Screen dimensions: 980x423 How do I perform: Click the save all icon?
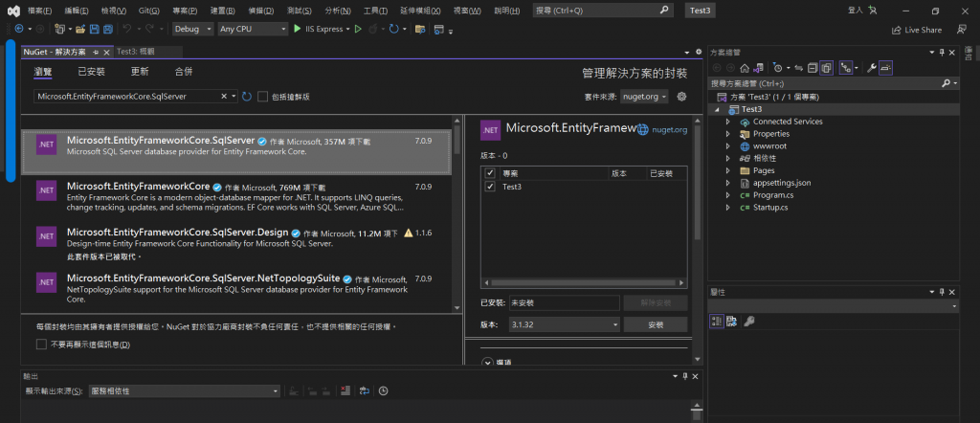[107, 29]
